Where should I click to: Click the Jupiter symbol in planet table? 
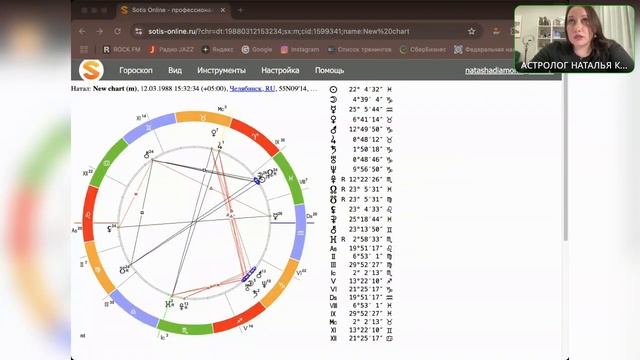click(x=333, y=140)
